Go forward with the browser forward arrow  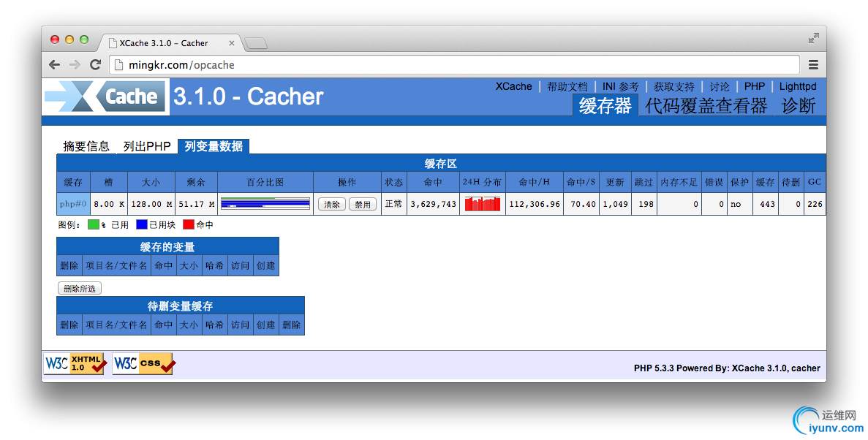click(75, 65)
